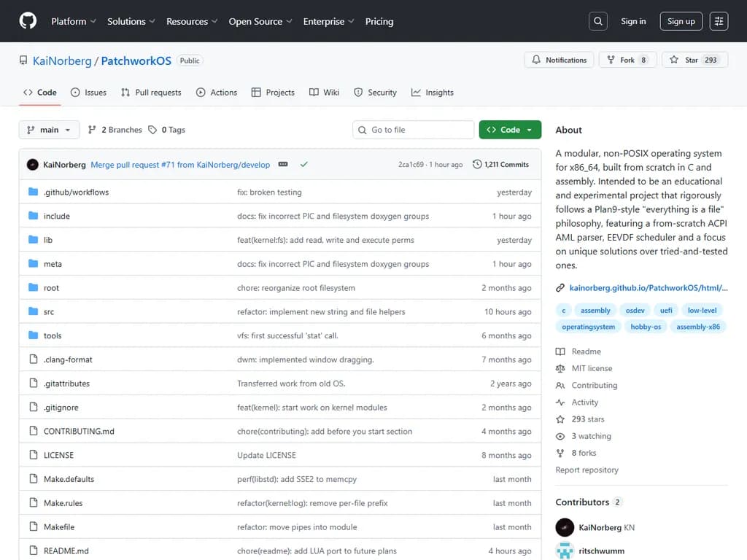Expand the Platform menu
The image size is (747, 560).
pyautogui.click(x=74, y=21)
